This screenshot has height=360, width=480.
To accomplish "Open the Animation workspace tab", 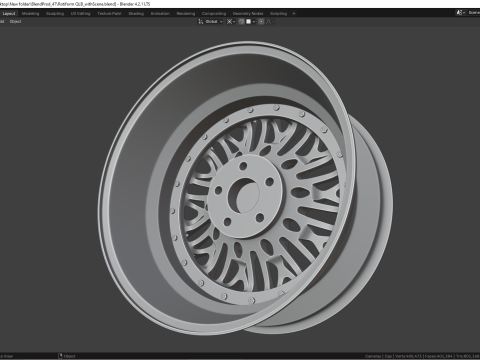I will [x=160, y=14].
